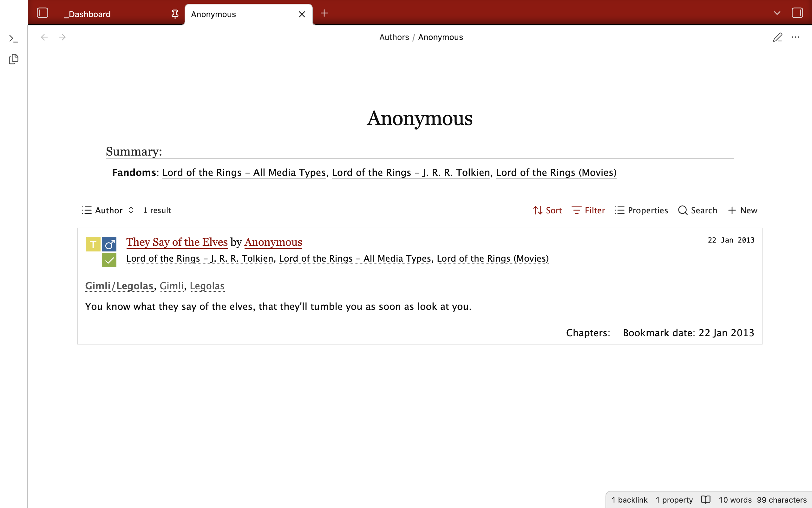
Task: Close the Anonymous tab
Action: click(302, 14)
